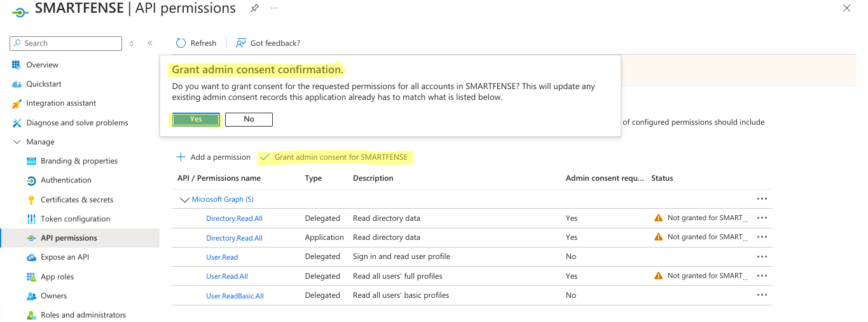Open the Overview menu item
The width and height of the screenshot is (868, 322).
[x=42, y=65]
